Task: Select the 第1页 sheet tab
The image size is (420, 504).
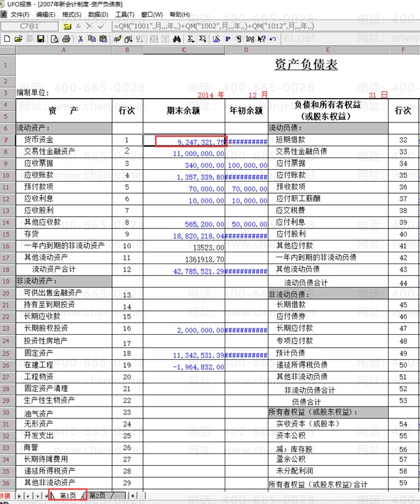Action: pyautogui.click(x=68, y=495)
